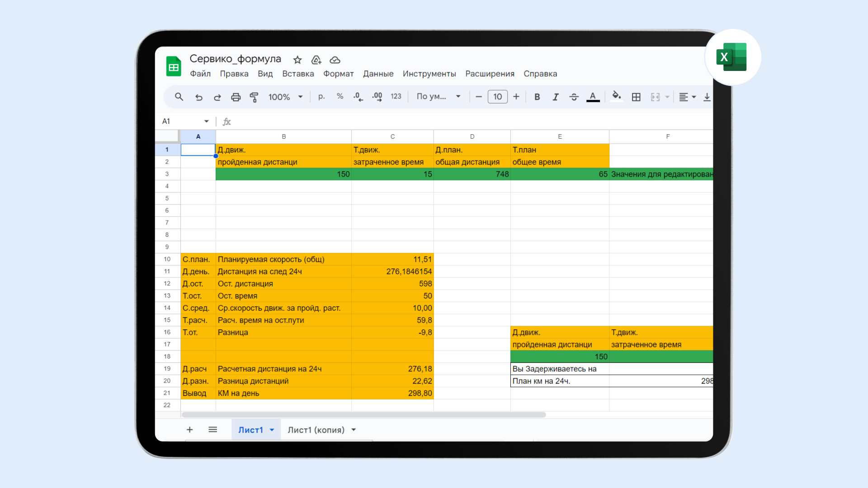Increase font size with plus button
Viewport: 868px width, 488px height.
pyautogui.click(x=516, y=97)
